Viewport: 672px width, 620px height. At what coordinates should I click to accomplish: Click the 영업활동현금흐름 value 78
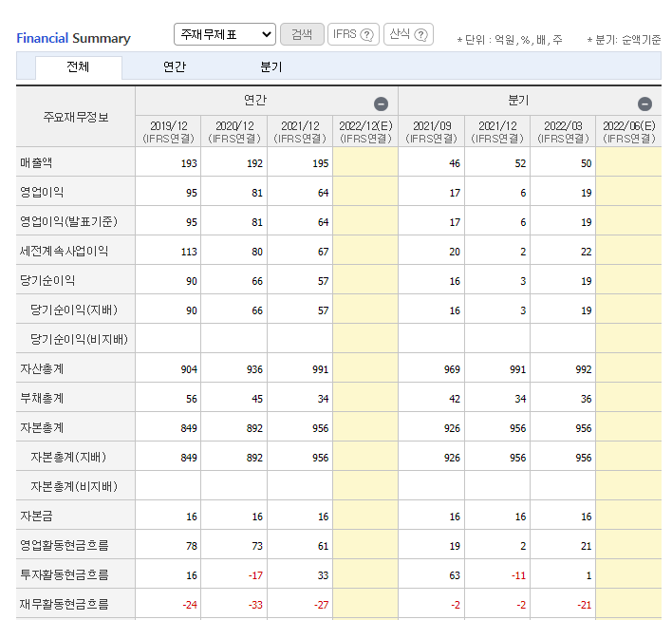click(192, 546)
